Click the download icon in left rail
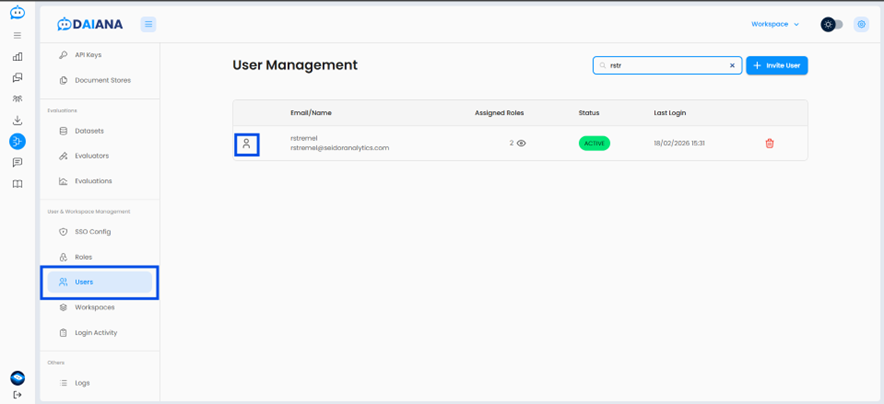This screenshot has width=884, height=404. click(17, 120)
